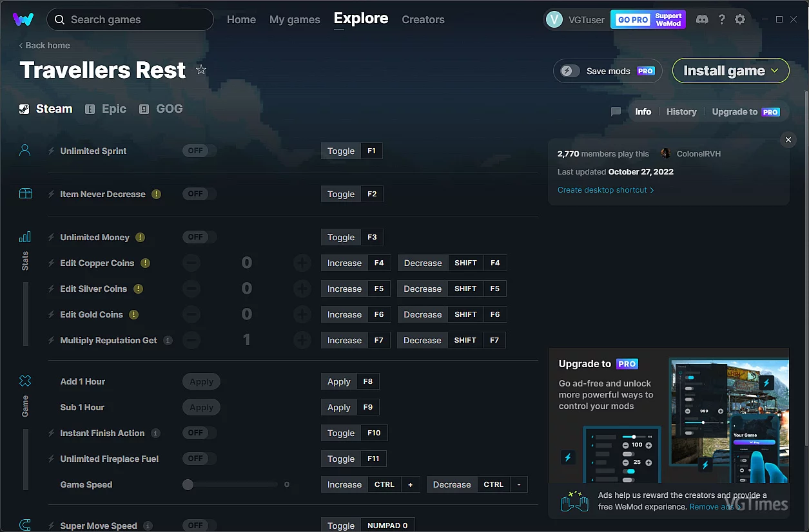Click the Player category person icon
809x532 pixels.
25,151
